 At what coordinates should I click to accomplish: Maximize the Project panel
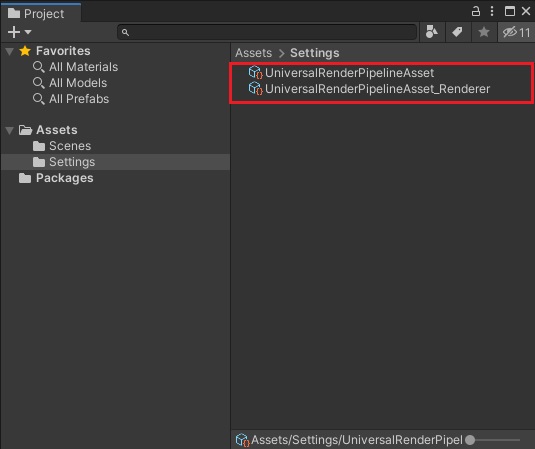510,11
